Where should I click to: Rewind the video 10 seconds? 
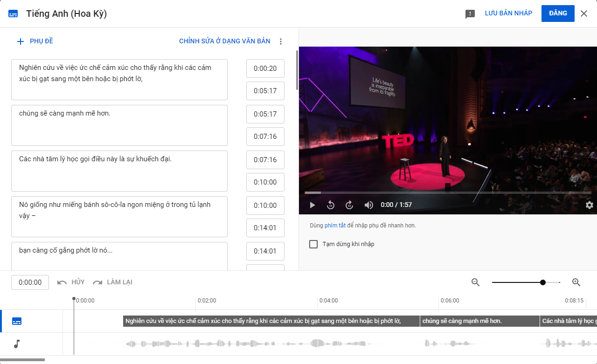pos(331,205)
